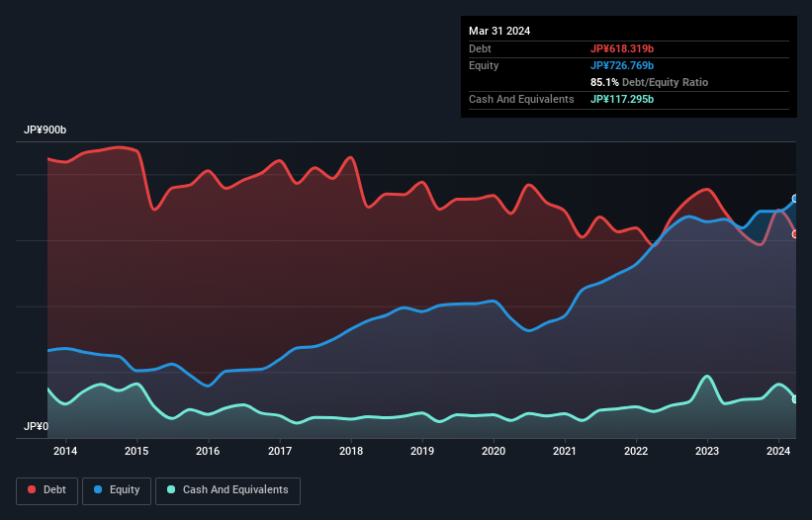This screenshot has width=812, height=520.
Task: Click the JP¥726.769b equity value in the tooltip
Action: 622,65
